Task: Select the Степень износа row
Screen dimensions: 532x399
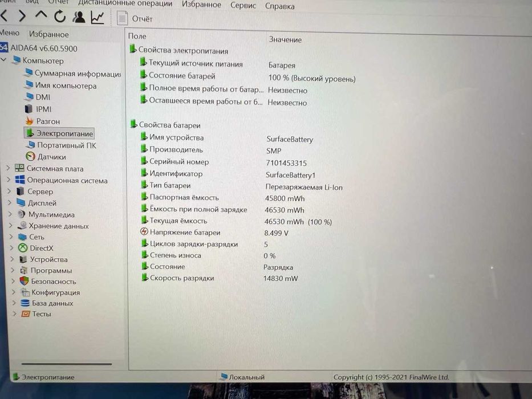Action: (x=208, y=255)
